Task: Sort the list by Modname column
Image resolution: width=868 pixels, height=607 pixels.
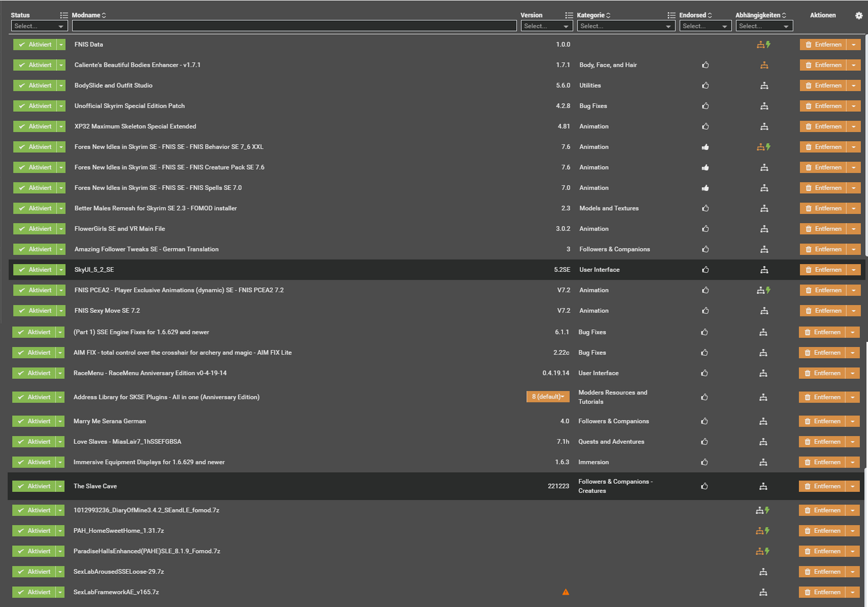Action: [x=89, y=15]
